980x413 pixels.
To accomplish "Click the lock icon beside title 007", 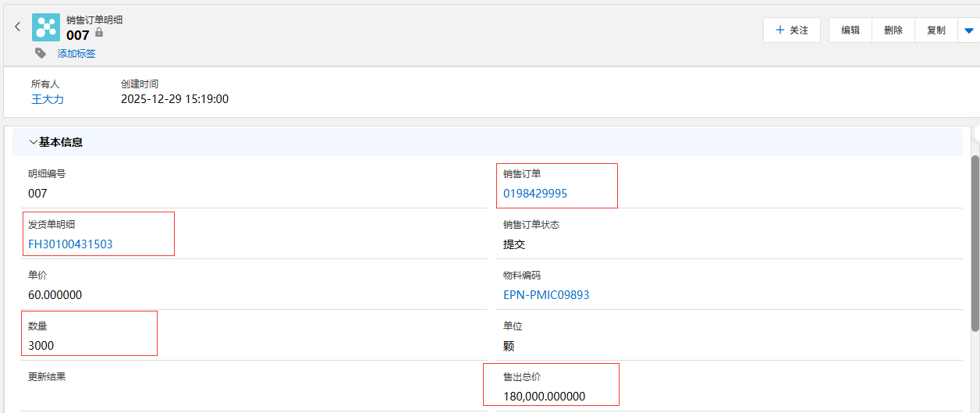I will click(x=99, y=34).
